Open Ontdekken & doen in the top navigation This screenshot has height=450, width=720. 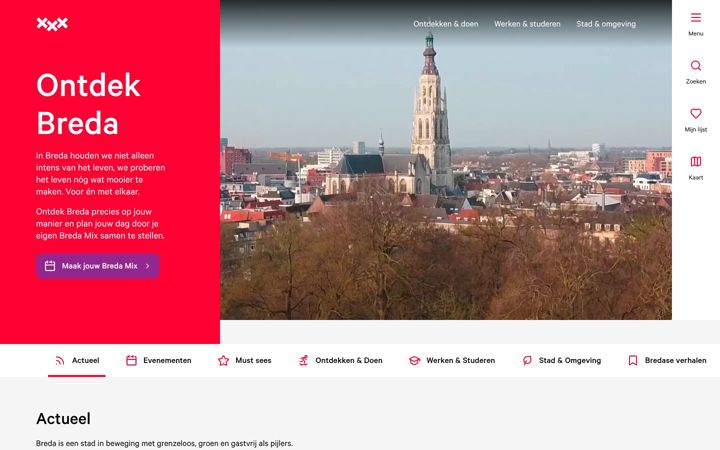(445, 24)
